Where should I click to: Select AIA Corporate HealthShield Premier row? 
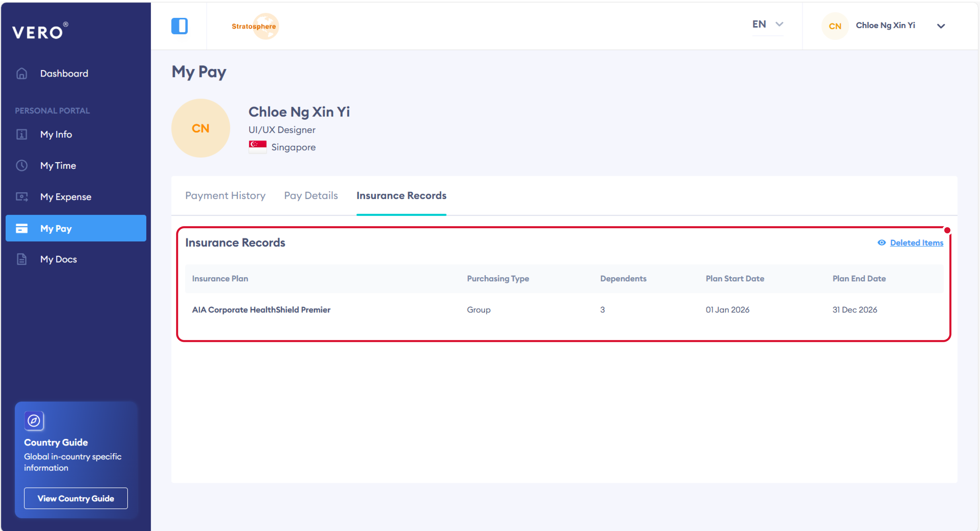[x=261, y=310]
